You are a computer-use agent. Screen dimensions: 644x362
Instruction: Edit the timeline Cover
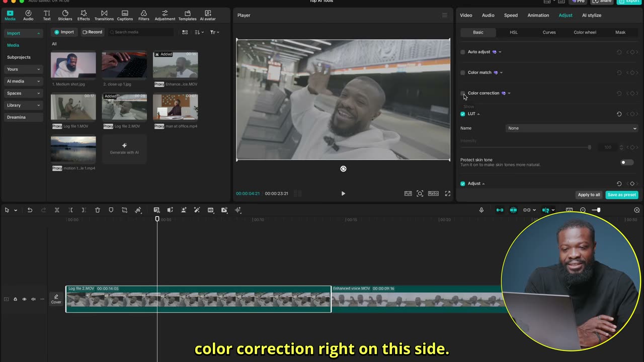click(56, 299)
